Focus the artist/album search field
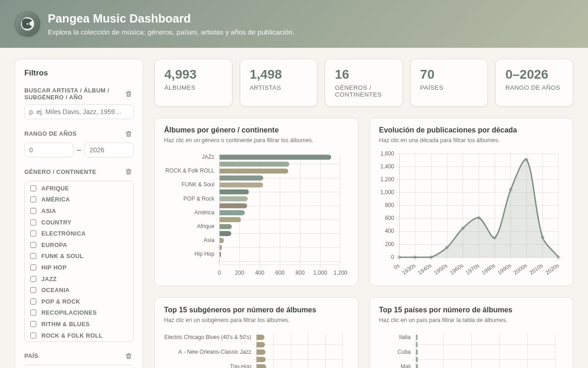Screen dimensions: 588x368 pos(79,112)
